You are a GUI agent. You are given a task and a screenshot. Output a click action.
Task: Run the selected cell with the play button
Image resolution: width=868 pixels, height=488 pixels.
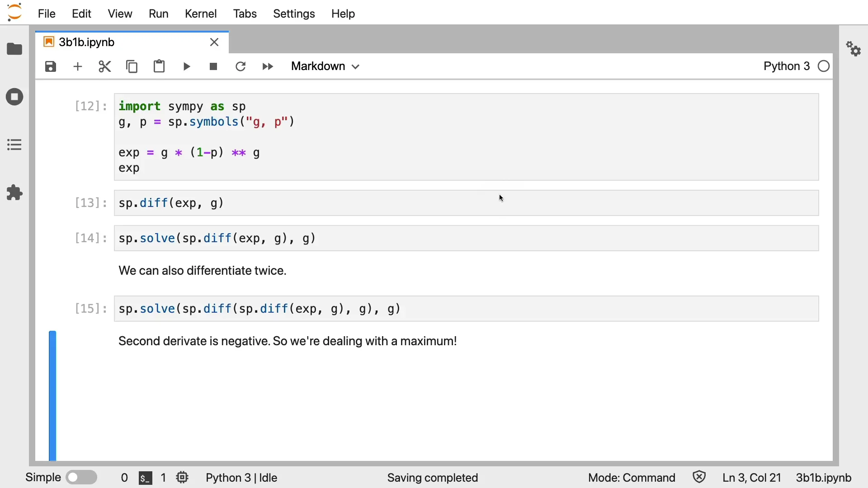coord(187,67)
